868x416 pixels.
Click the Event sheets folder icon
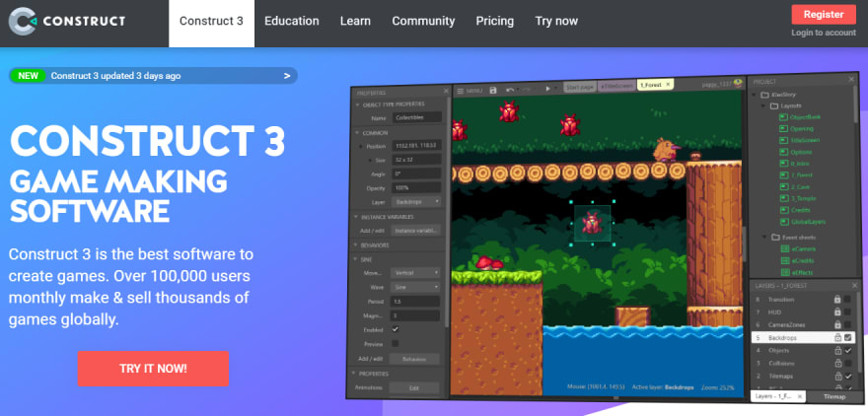tap(775, 237)
